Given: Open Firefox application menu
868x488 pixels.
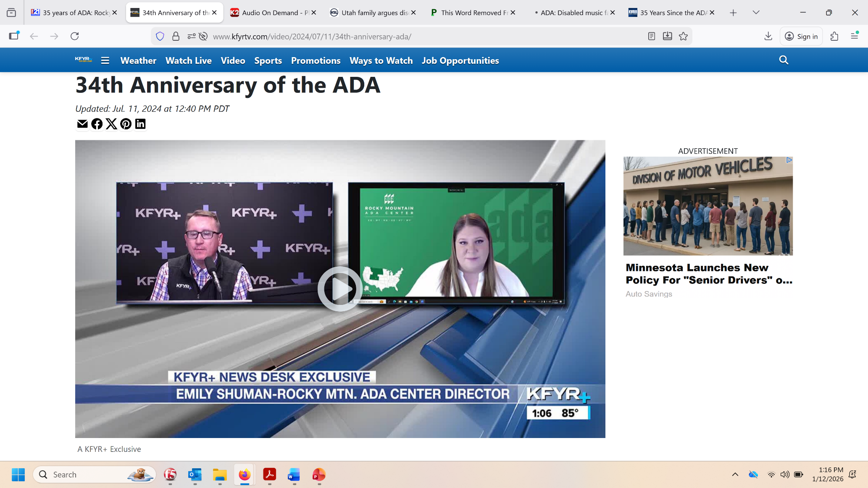Looking at the screenshot, I should pyautogui.click(x=855, y=36).
